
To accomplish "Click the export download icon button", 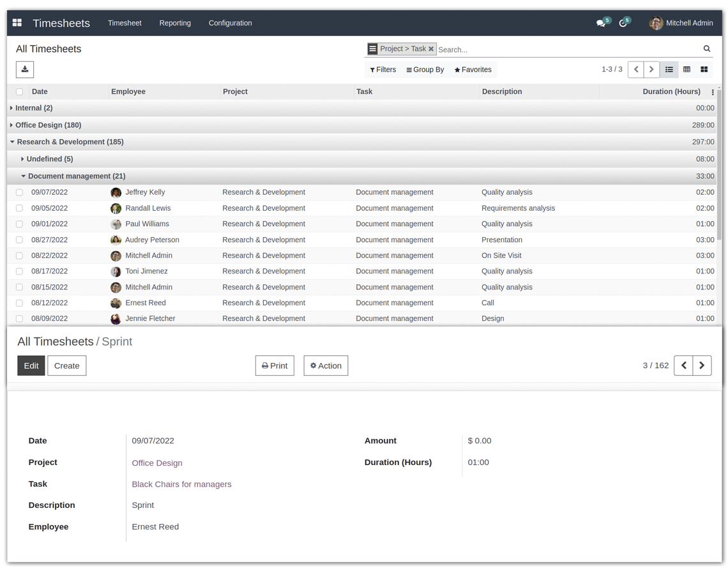I will coord(25,69).
